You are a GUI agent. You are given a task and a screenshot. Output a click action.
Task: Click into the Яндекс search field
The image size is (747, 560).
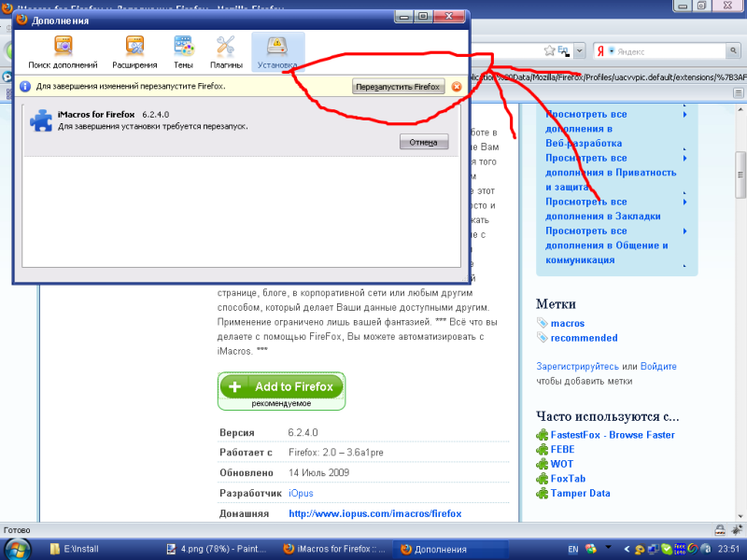670,51
